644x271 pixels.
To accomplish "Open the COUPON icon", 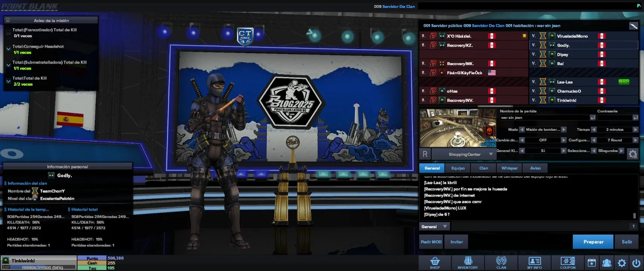I will point(568,263).
